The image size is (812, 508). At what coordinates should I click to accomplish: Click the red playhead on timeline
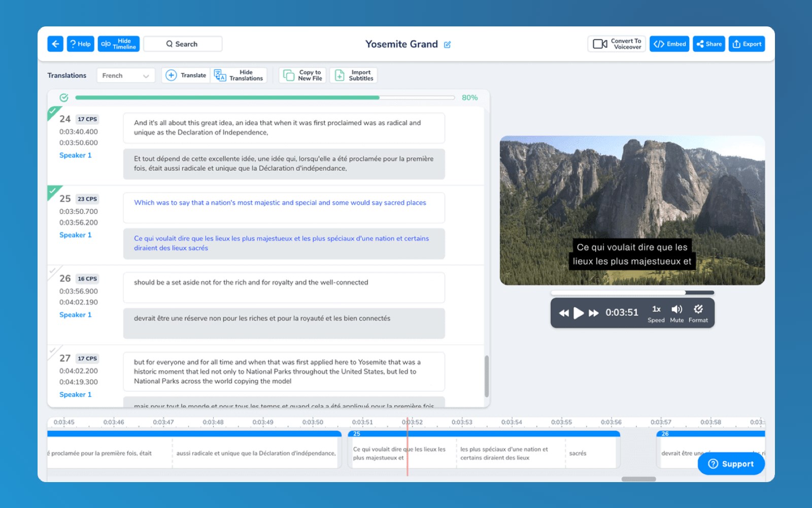point(407,447)
